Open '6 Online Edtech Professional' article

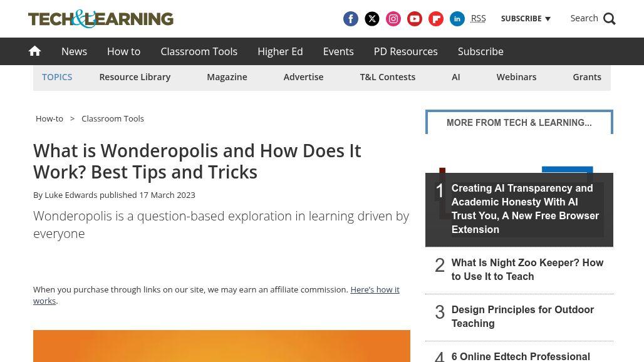coord(521,356)
